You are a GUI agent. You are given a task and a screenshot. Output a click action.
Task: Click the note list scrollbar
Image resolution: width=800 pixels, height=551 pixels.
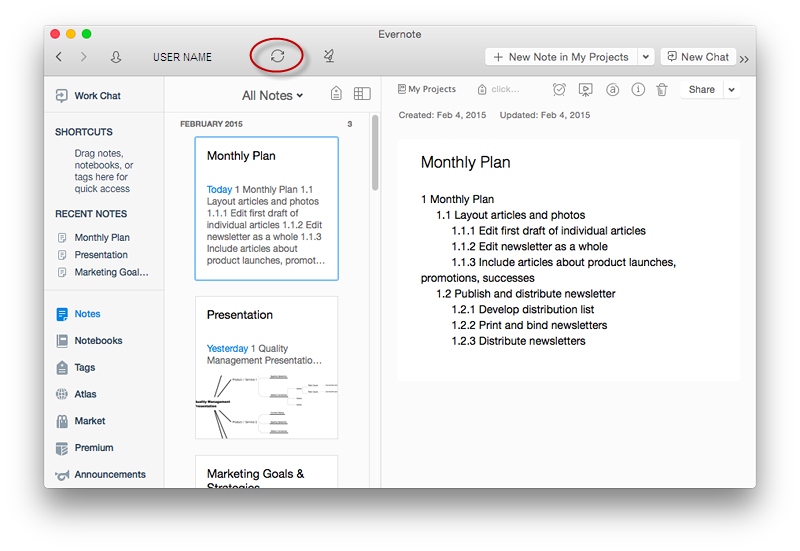click(375, 153)
